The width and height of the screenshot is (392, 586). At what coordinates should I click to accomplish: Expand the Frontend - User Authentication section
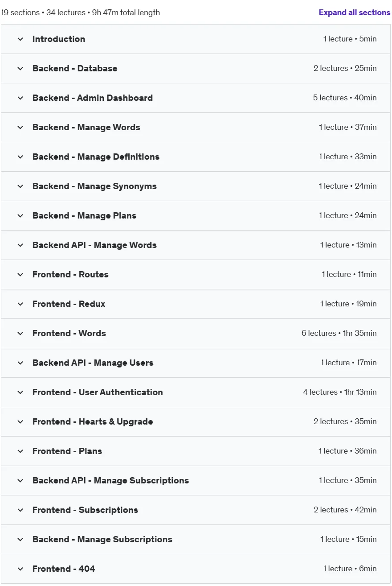point(196,392)
